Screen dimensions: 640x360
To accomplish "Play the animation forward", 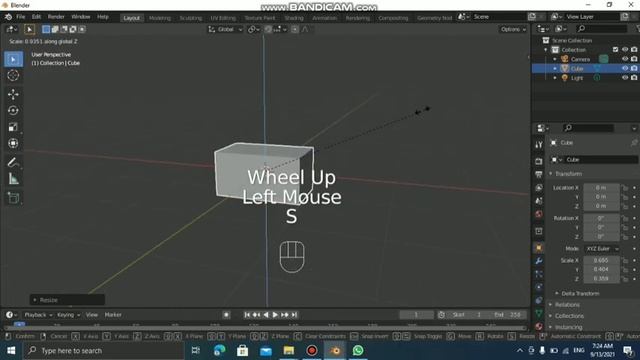I will (x=275, y=315).
